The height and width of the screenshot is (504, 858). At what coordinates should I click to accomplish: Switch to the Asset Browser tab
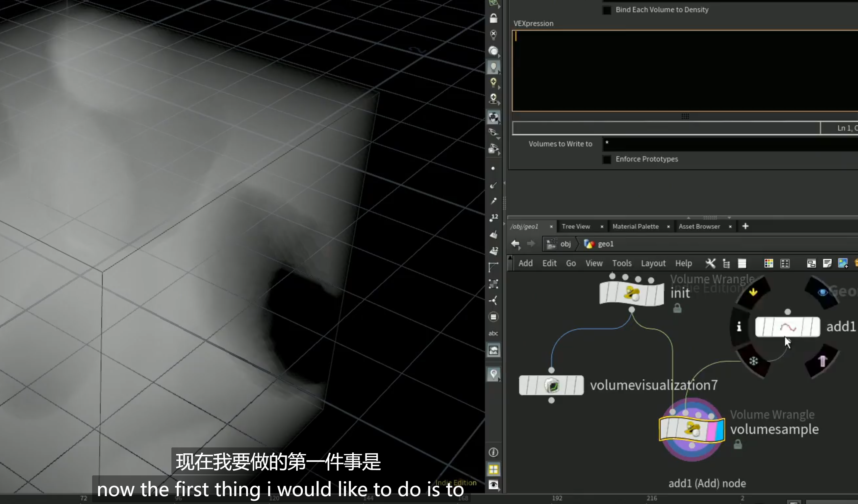tap(699, 226)
